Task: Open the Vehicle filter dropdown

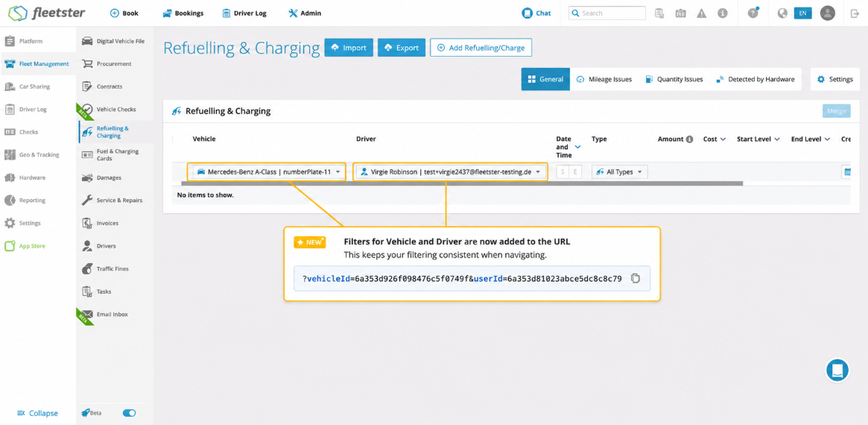Action: (267, 171)
